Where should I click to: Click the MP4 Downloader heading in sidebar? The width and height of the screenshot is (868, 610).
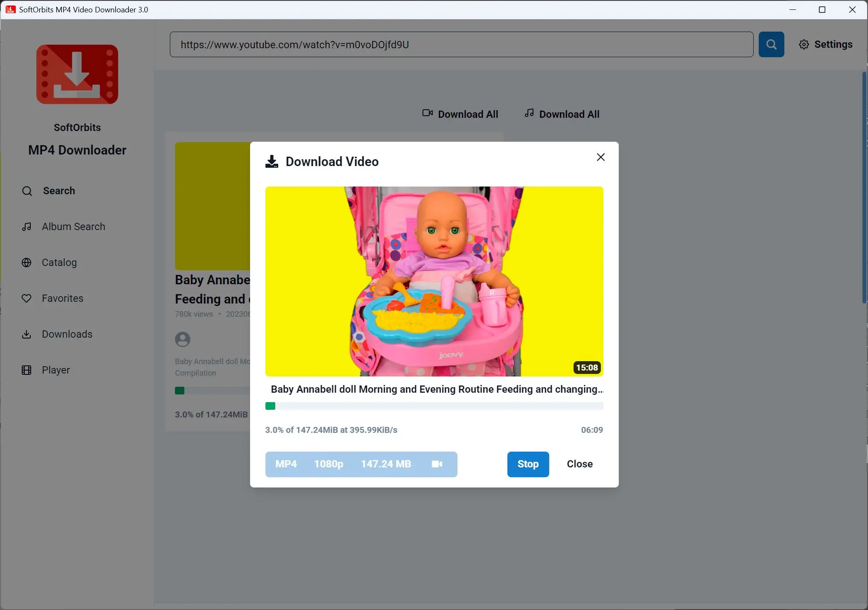coord(77,150)
